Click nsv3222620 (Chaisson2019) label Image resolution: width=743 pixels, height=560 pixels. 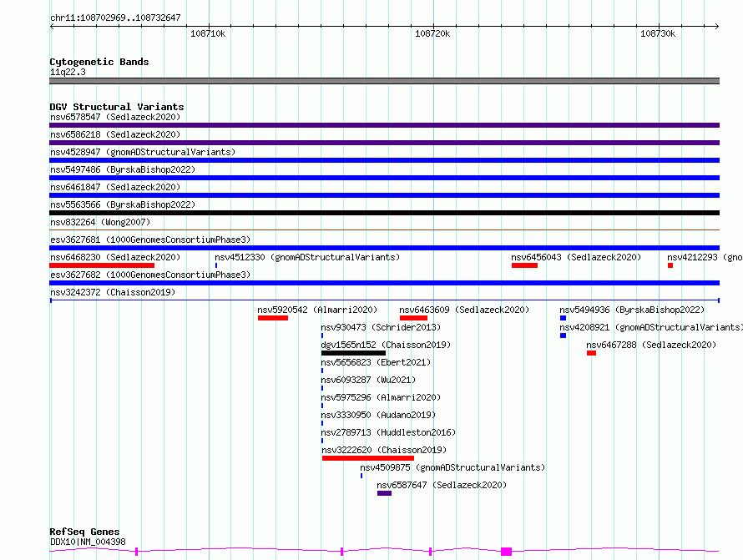384,450
